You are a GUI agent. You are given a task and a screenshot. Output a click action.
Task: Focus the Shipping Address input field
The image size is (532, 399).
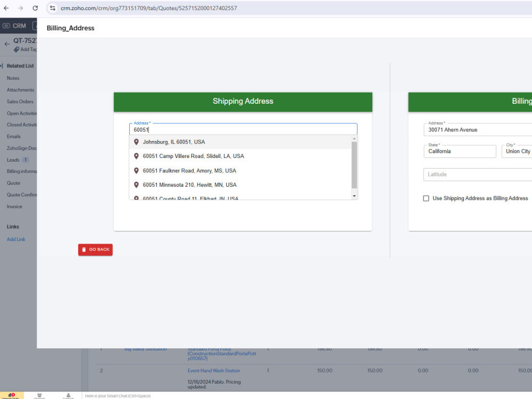[x=243, y=130]
